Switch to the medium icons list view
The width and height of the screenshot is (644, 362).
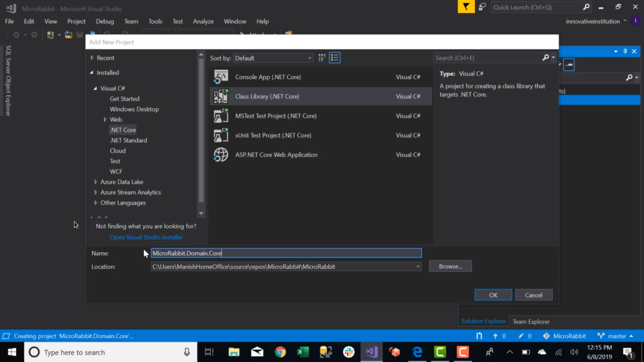[x=334, y=58]
